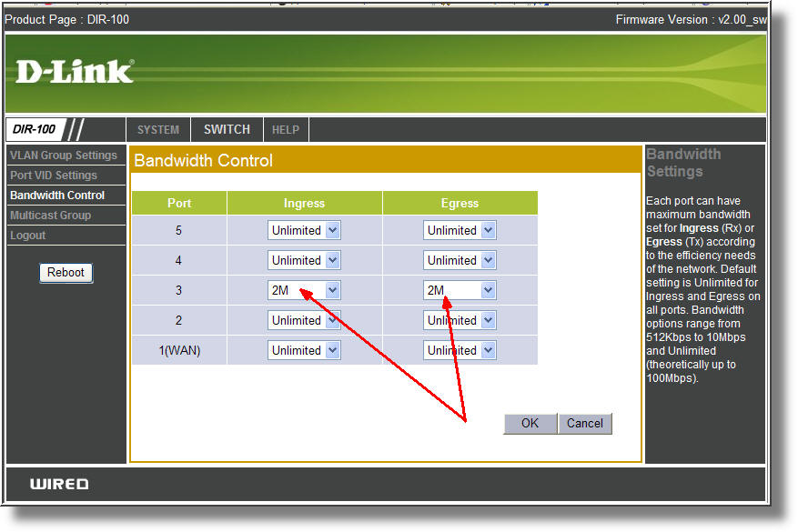
Task: Open Port VID Settings page
Action: coord(54,175)
